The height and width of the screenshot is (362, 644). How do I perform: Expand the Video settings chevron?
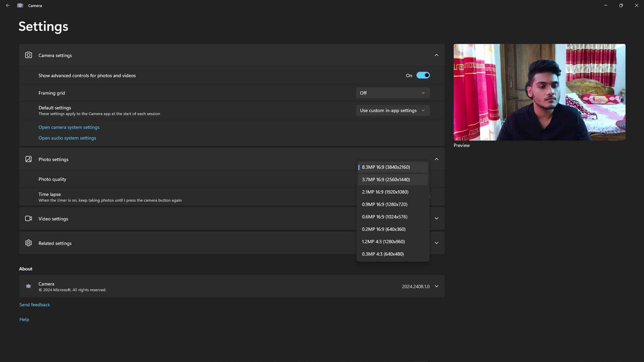tap(436, 218)
